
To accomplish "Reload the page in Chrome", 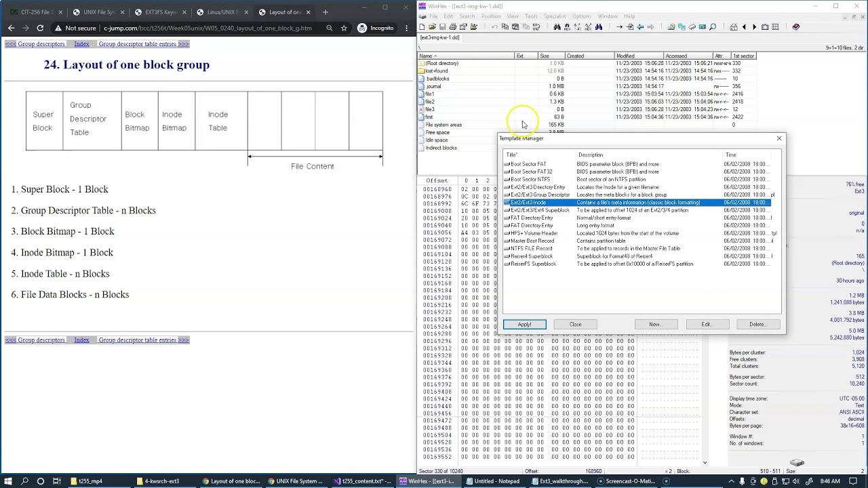I will coord(40,28).
